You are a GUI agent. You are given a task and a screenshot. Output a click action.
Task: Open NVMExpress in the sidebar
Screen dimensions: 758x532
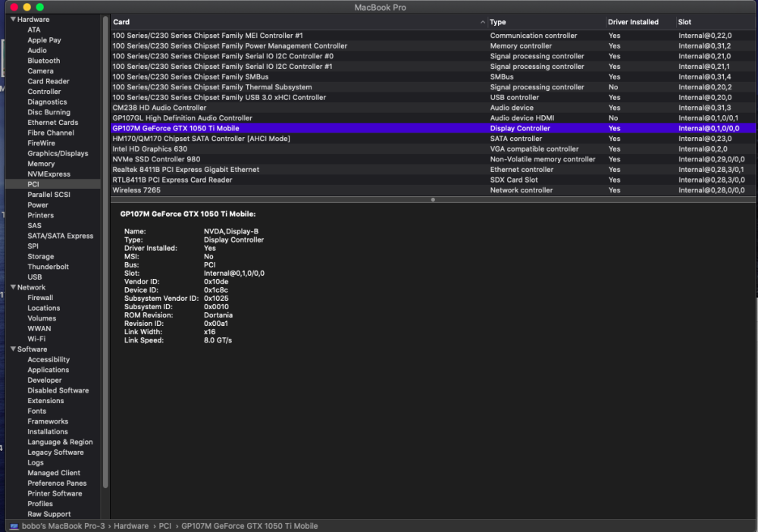tap(49, 174)
